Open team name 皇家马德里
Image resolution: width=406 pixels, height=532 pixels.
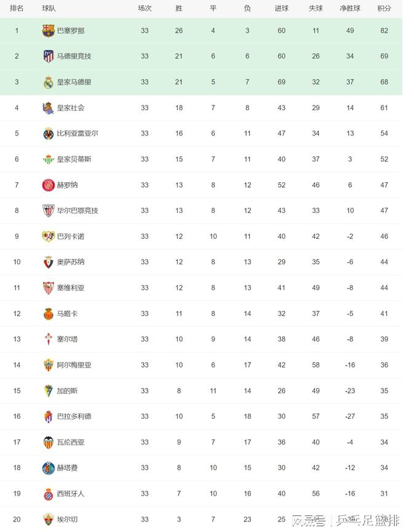(x=74, y=82)
